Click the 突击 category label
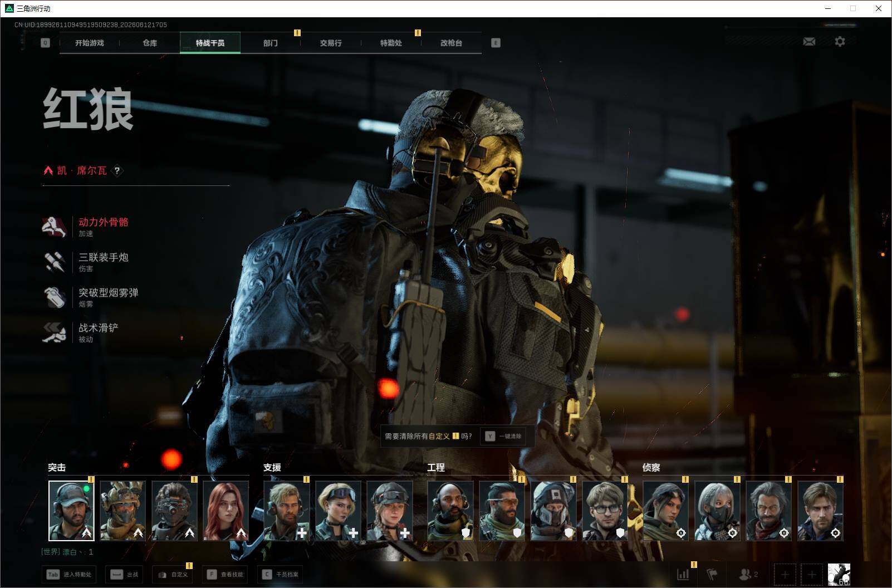This screenshot has width=892, height=588. click(57, 468)
